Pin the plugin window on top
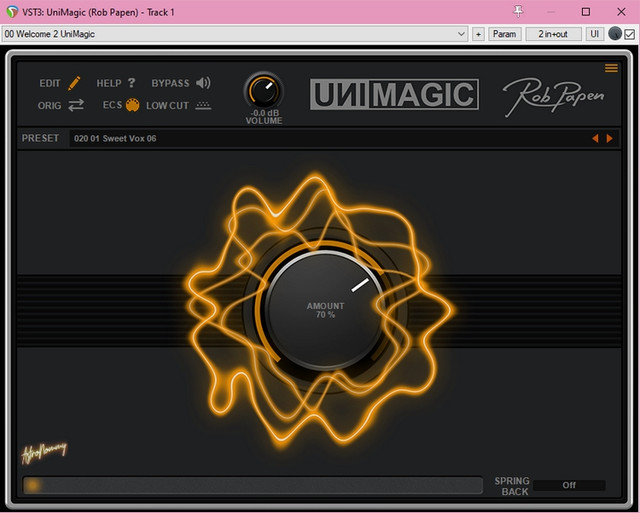This screenshot has width=640, height=513. (x=518, y=11)
